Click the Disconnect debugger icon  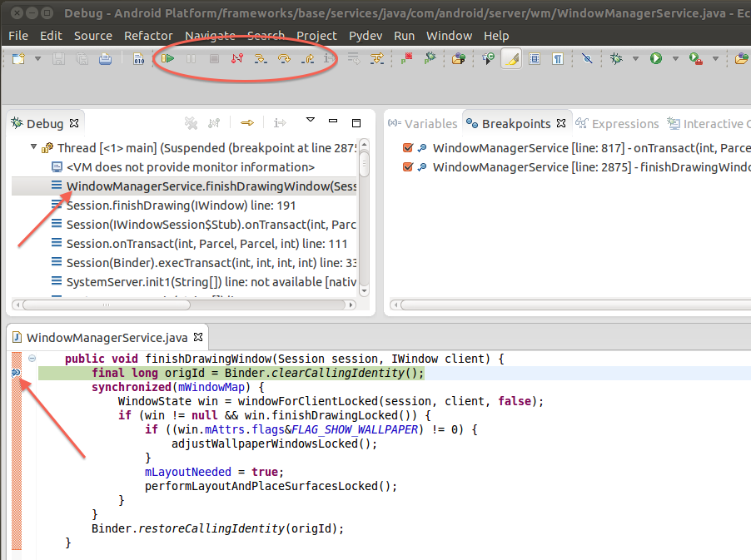tap(237, 58)
